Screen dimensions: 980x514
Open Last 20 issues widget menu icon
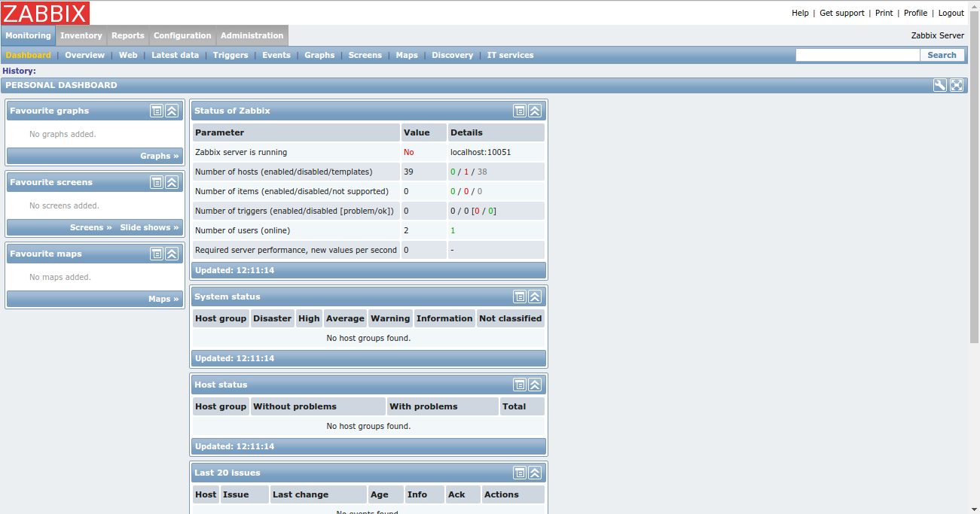pyautogui.click(x=520, y=473)
